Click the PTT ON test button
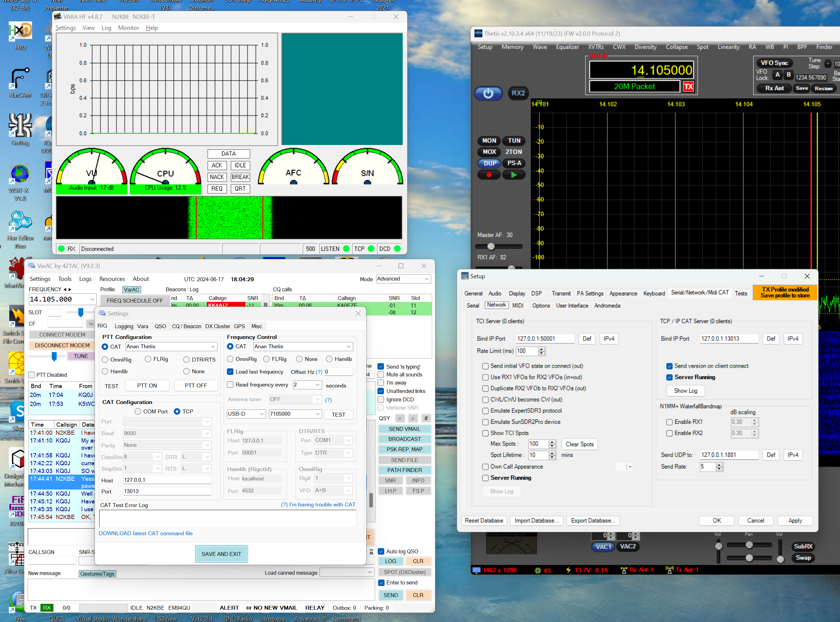The height and width of the screenshot is (622, 840). coord(147,386)
